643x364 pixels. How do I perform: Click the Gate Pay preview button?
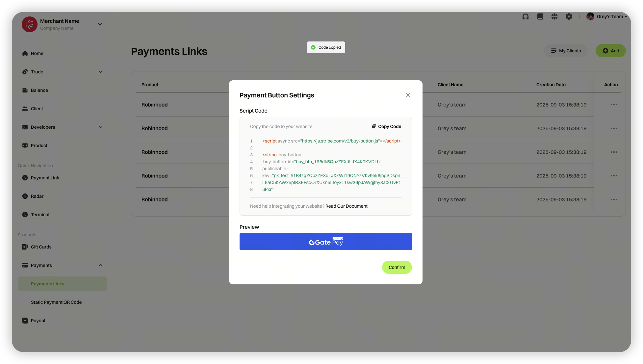coord(326,242)
